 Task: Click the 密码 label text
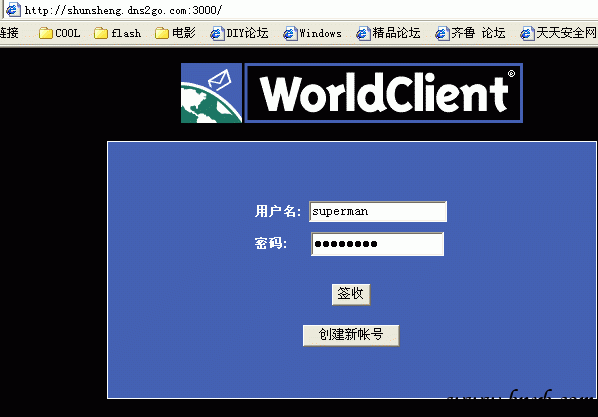coord(271,243)
